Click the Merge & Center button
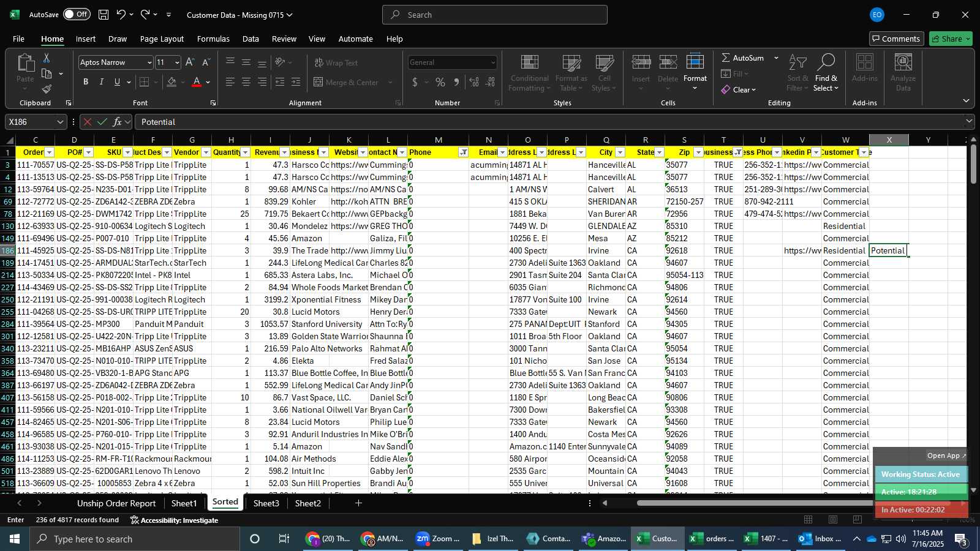980x551 pixels. (x=346, y=82)
